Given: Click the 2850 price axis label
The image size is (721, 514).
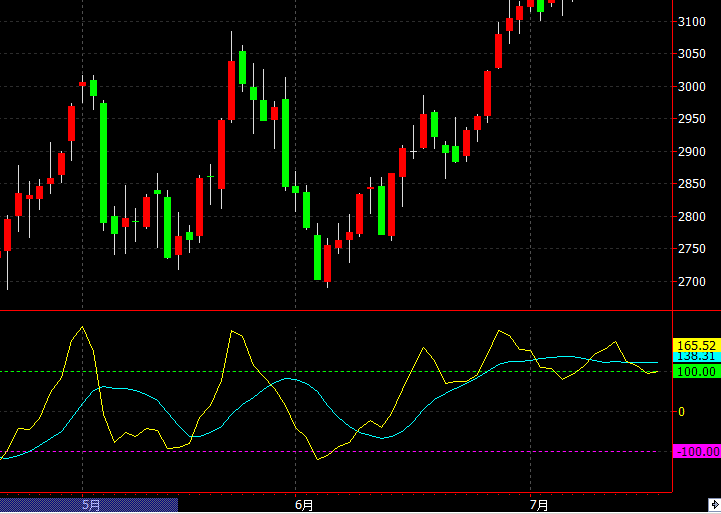Looking at the screenshot, I should coord(692,184).
